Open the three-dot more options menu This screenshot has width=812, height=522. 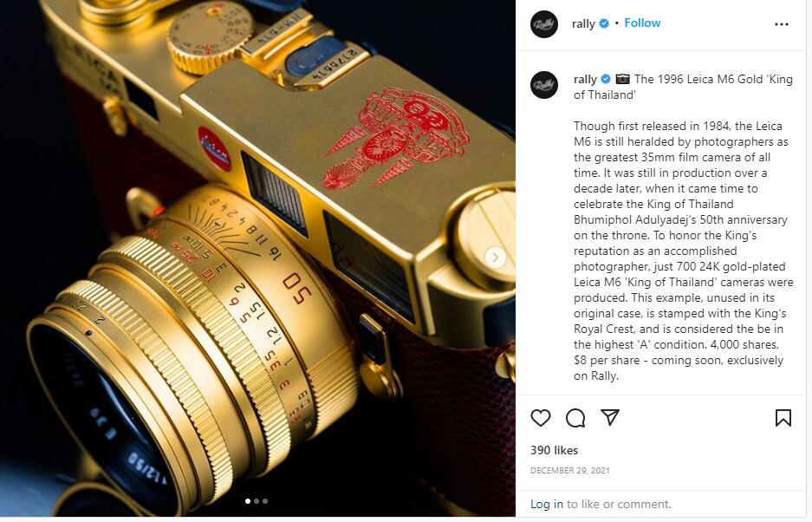[782, 24]
